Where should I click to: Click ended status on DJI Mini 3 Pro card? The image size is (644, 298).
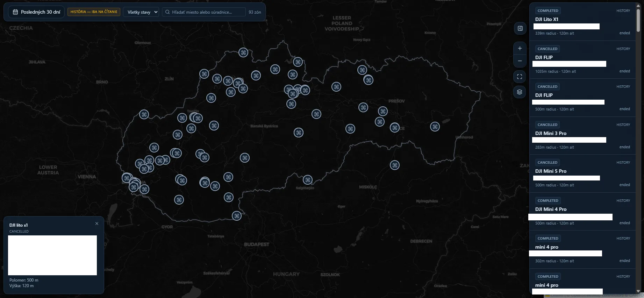[x=625, y=147]
